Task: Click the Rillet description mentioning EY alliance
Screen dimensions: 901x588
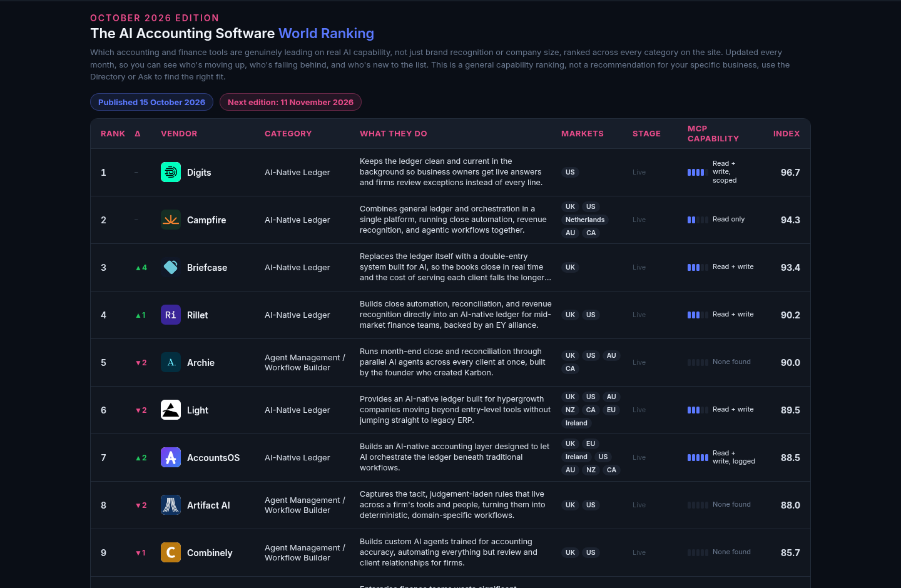Action: 456,315
